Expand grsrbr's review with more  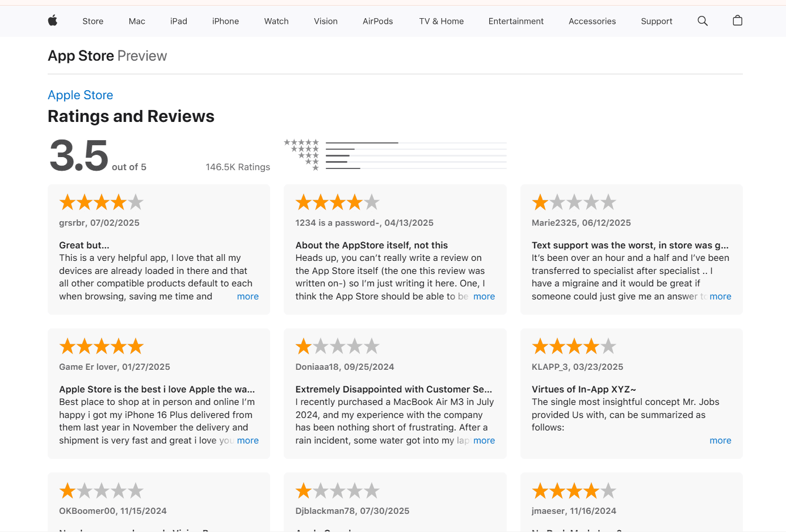(x=247, y=297)
